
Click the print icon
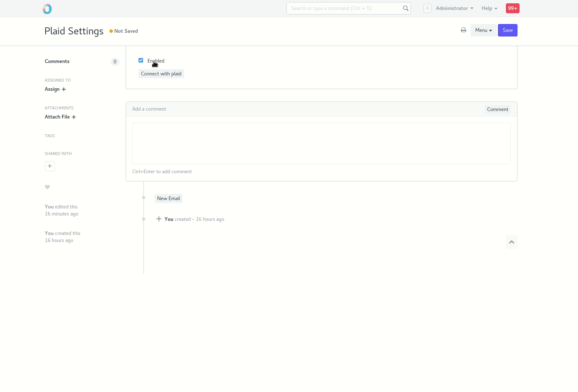[463, 30]
